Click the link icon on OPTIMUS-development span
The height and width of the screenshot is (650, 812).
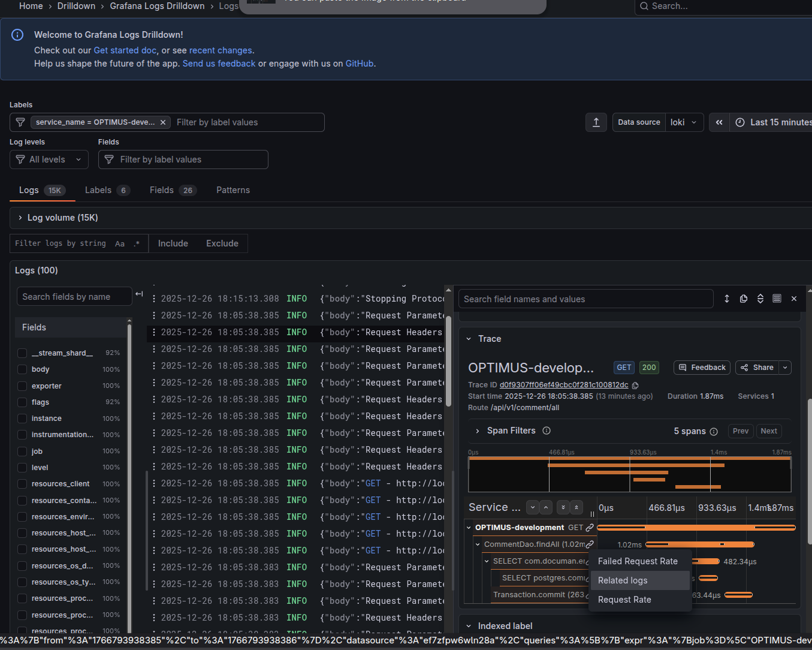pyautogui.click(x=590, y=528)
